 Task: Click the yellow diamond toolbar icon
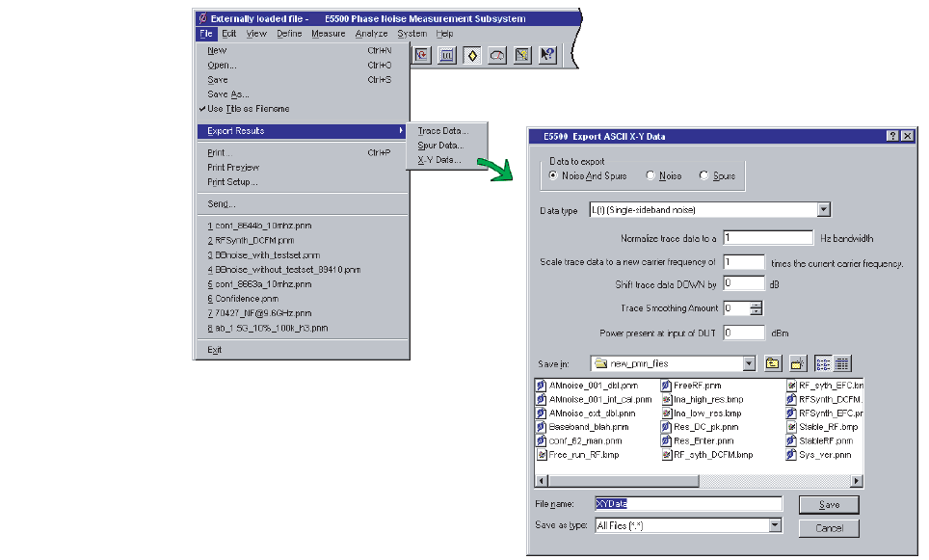click(472, 56)
